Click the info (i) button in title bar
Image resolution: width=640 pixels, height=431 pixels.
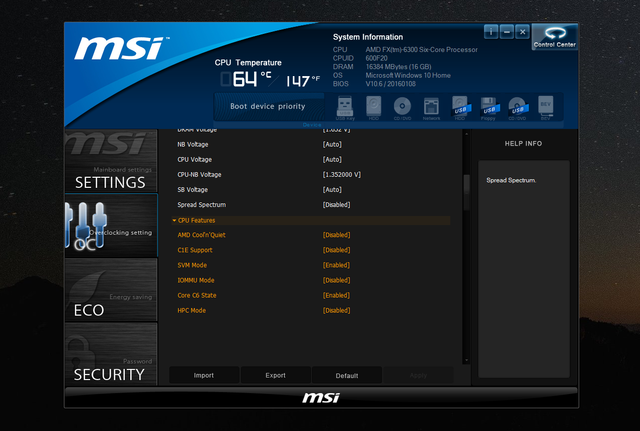pos(491,31)
